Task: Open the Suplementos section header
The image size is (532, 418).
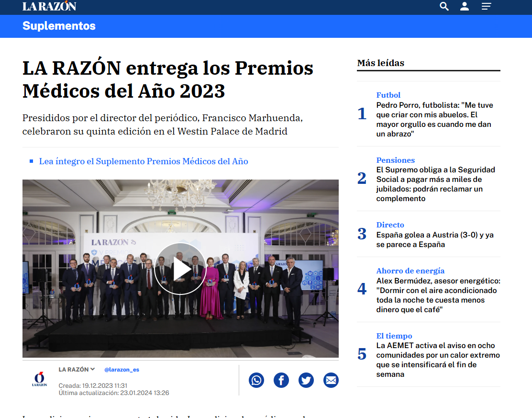Action: pyautogui.click(x=59, y=26)
